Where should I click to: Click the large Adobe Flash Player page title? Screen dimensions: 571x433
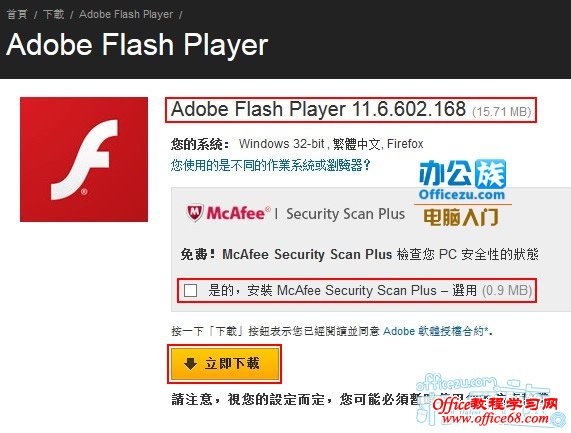click(137, 45)
